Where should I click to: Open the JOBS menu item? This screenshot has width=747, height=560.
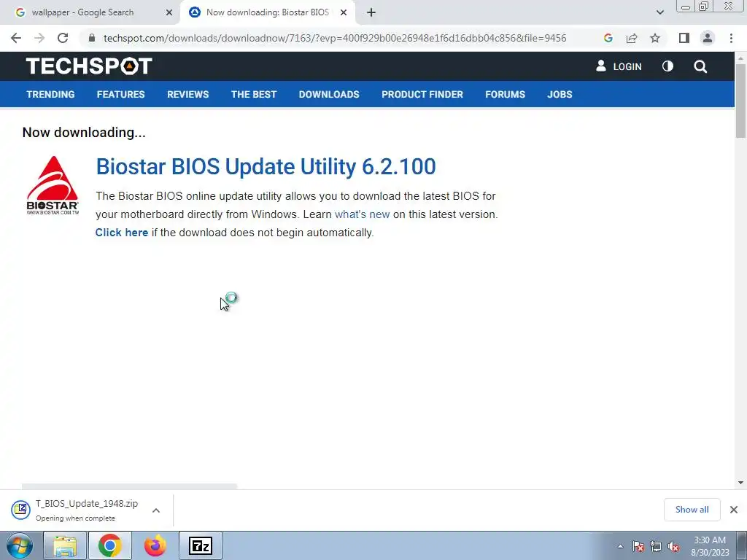(x=560, y=94)
